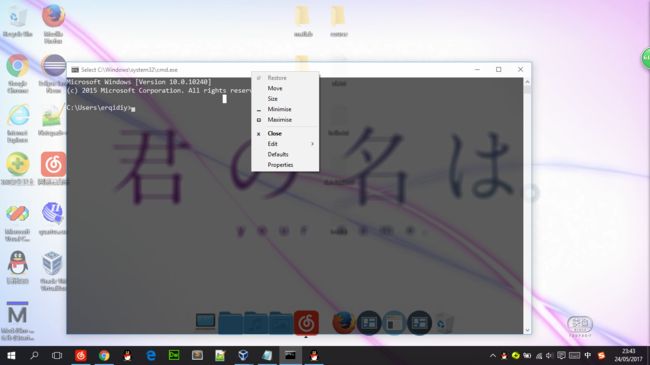Open the 360 security desktop icon

[17, 168]
